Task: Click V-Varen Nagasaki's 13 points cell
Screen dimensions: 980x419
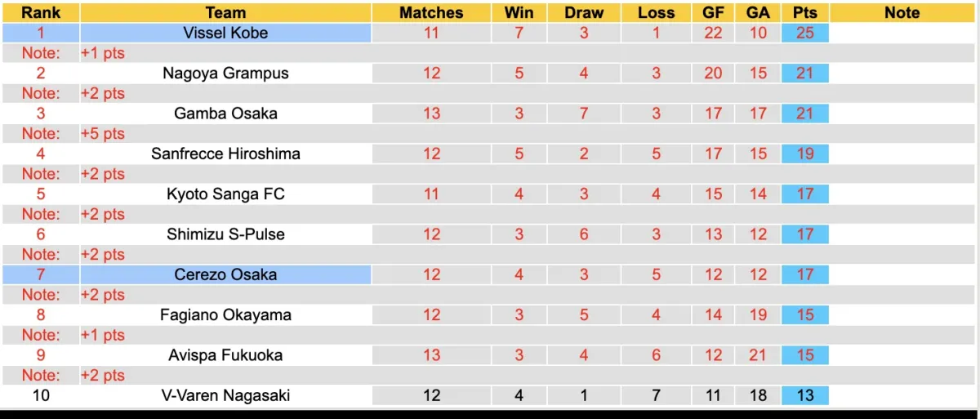Action: (x=804, y=395)
